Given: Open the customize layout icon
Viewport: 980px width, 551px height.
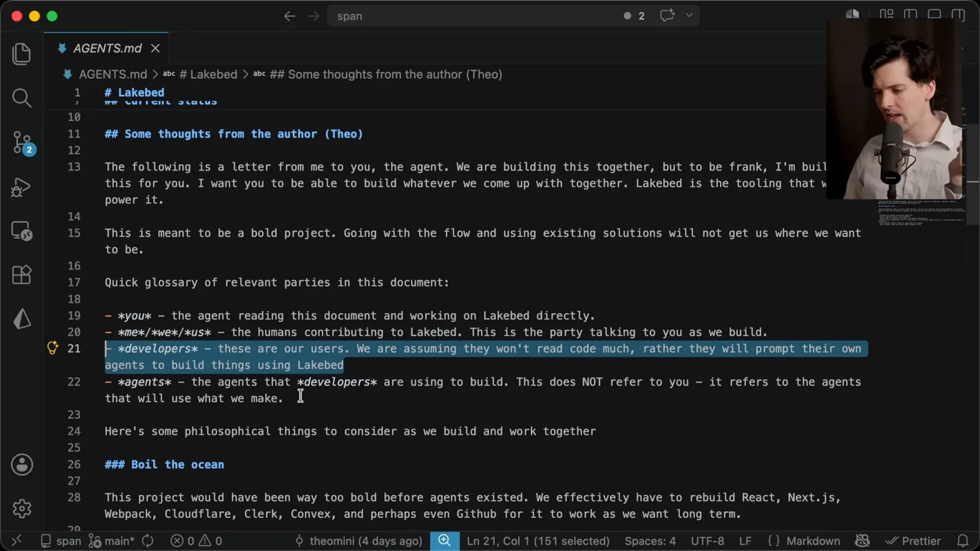Looking at the screenshot, I should pos(886,14).
